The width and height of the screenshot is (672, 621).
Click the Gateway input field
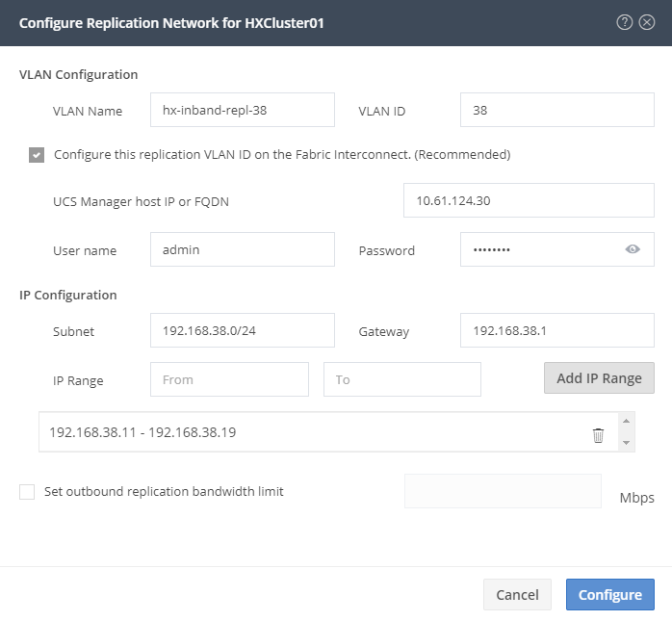point(557,330)
